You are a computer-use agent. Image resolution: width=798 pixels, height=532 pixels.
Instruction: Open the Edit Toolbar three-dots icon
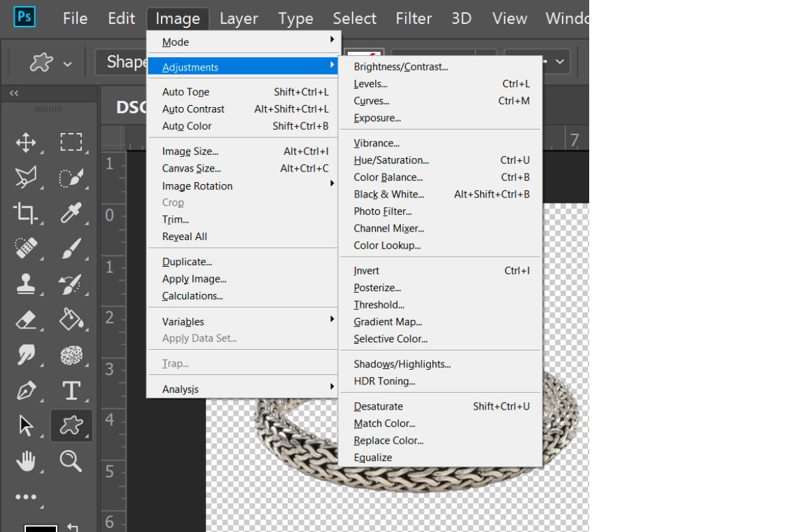tap(26, 497)
